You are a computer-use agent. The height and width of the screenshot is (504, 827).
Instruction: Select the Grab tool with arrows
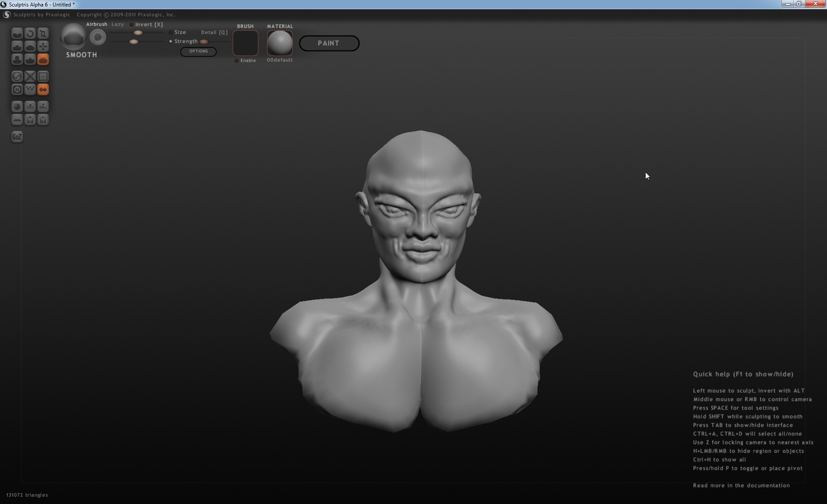click(x=43, y=47)
